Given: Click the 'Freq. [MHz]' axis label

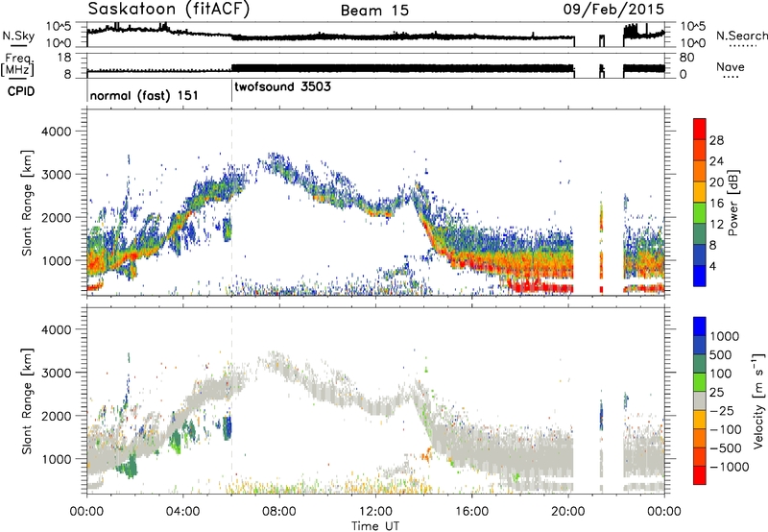Looking at the screenshot, I should pos(17,63).
